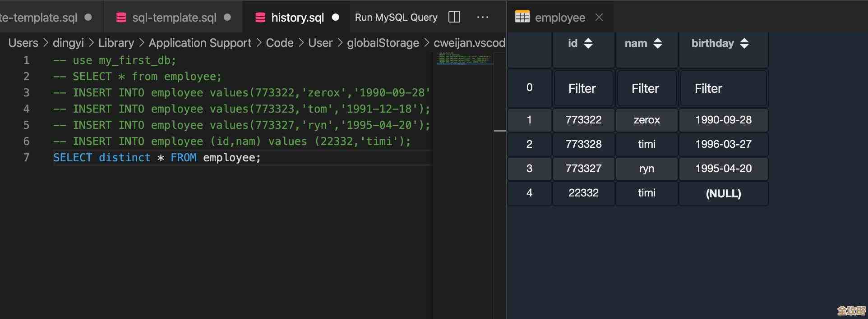Viewport: 868px width, 319px height.
Task: Click the code minimap preview
Action: 463,59
